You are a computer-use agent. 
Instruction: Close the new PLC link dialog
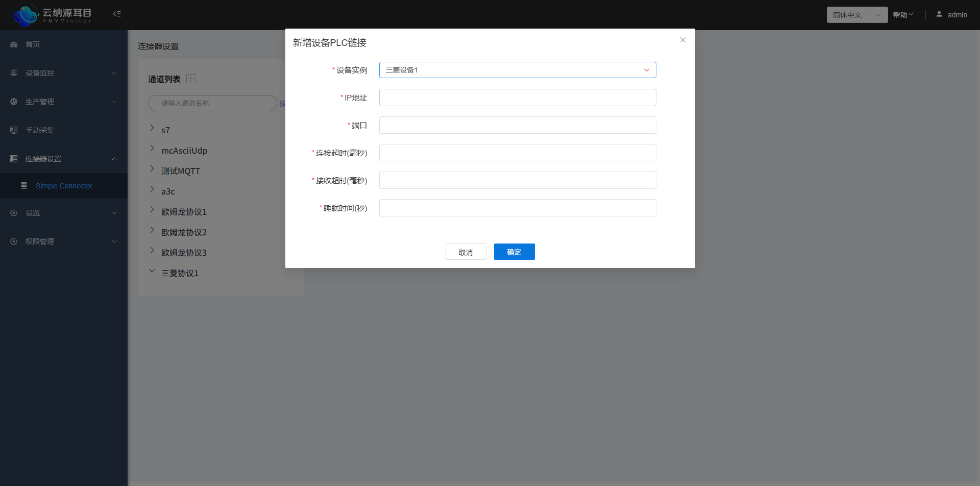(682, 40)
